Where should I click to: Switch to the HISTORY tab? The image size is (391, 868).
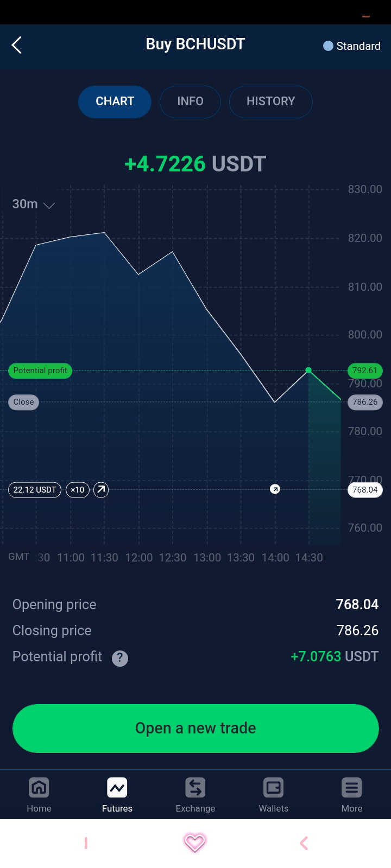tap(270, 101)
